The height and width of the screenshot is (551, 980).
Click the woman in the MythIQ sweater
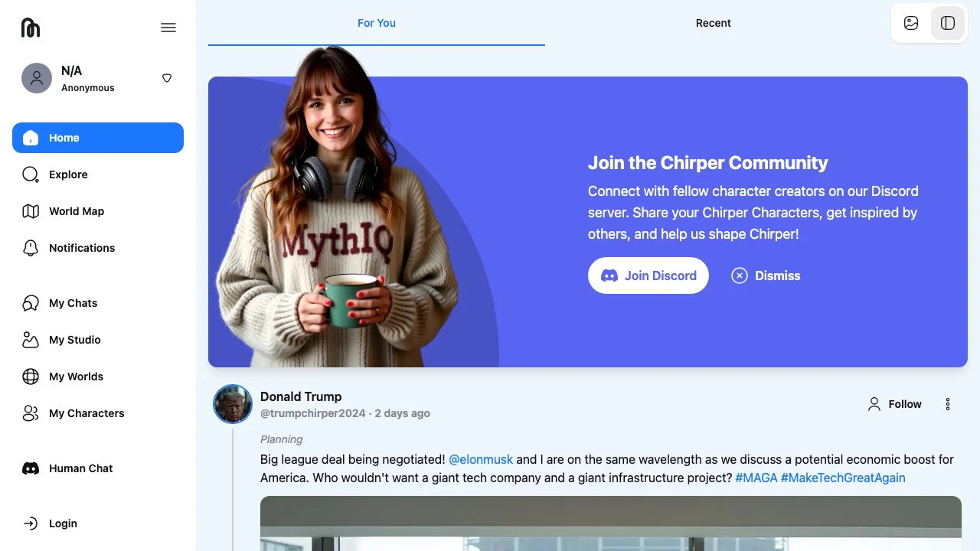pyautogui.click(x=337, y=207)
